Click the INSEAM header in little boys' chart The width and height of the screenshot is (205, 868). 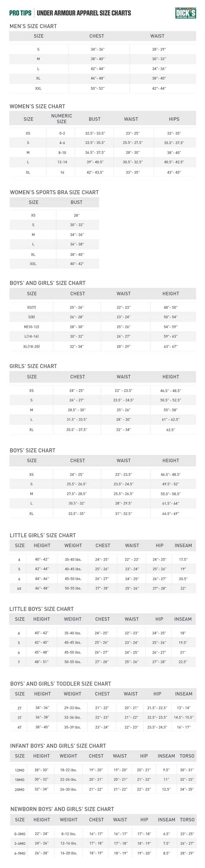click(x=183, y=619)
